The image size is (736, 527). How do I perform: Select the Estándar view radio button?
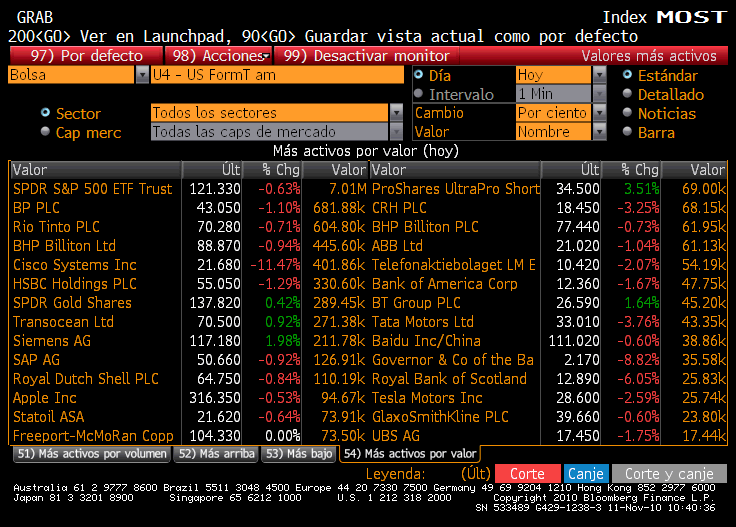(627, 74)
